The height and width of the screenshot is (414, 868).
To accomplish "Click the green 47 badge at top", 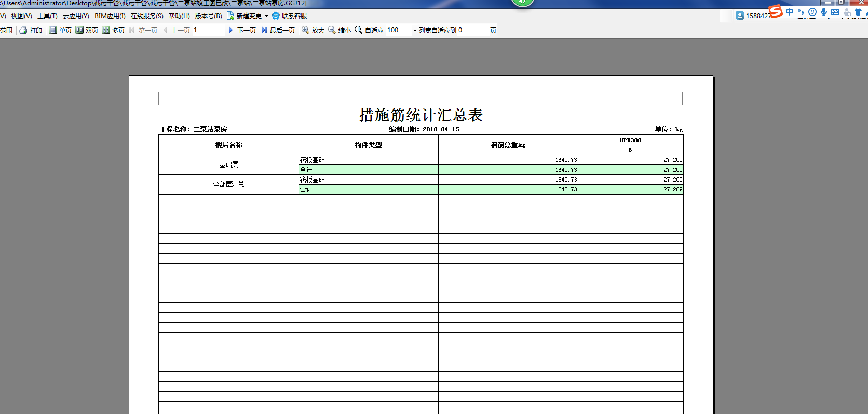I will [523, 3].
